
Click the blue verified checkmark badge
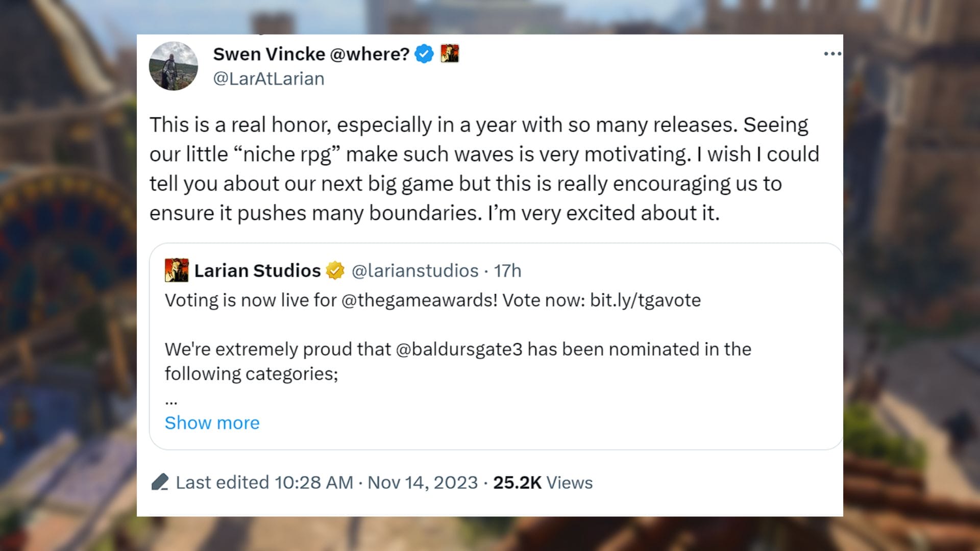coord(424,54)
